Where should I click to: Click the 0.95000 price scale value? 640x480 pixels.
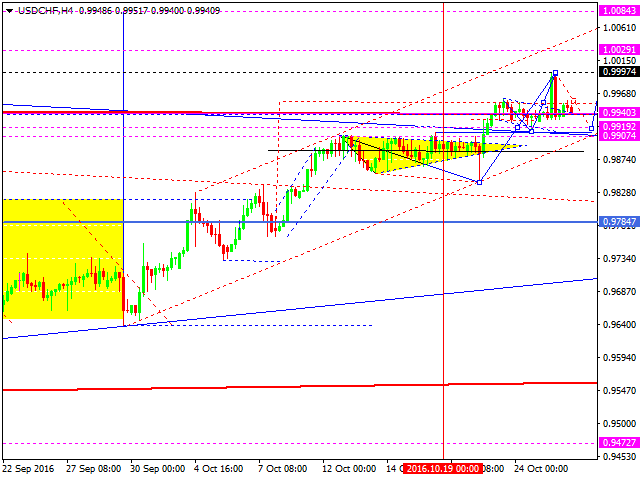(x=620, y=424)
